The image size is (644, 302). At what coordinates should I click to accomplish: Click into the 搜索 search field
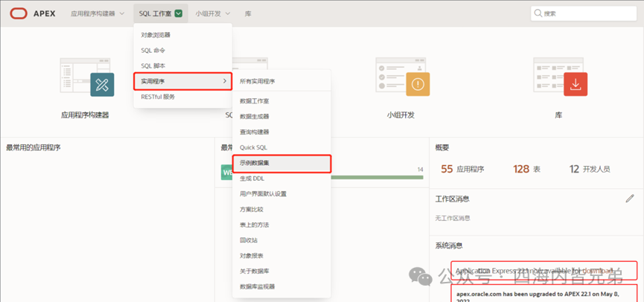(584, 13)
